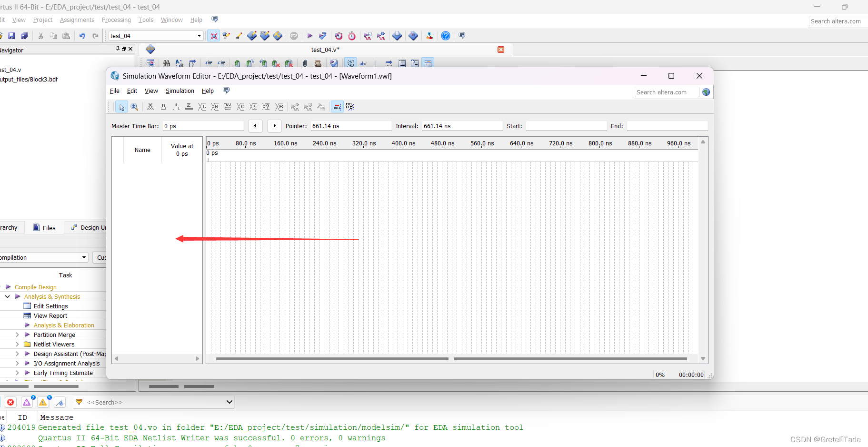Open Edit menu in Simulation Waveform Editor
The width and height of the screenshot is (868, 447).
(x=132, y=91)
